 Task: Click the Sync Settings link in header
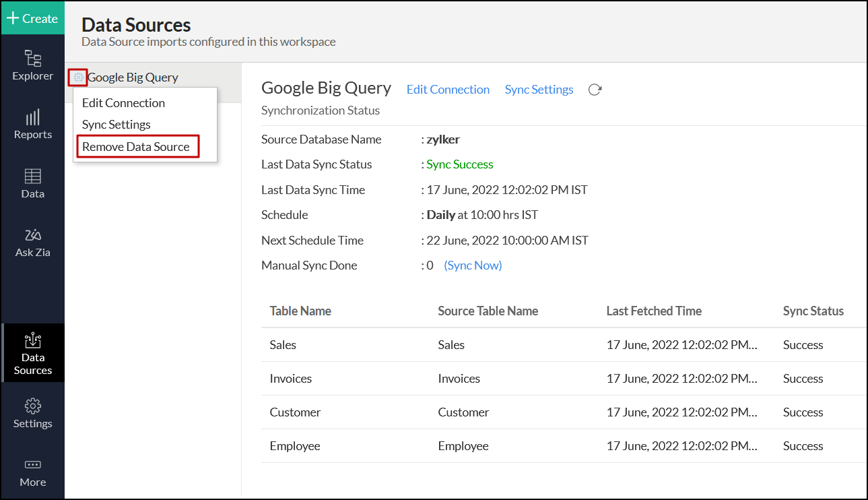click(539, 90)
